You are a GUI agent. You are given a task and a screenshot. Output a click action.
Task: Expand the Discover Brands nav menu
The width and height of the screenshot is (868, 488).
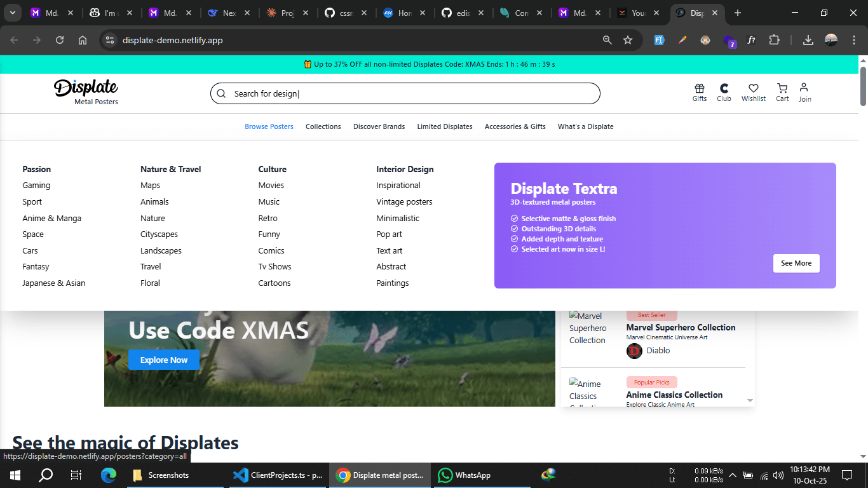pyautogui.click(x=379, y=126)
